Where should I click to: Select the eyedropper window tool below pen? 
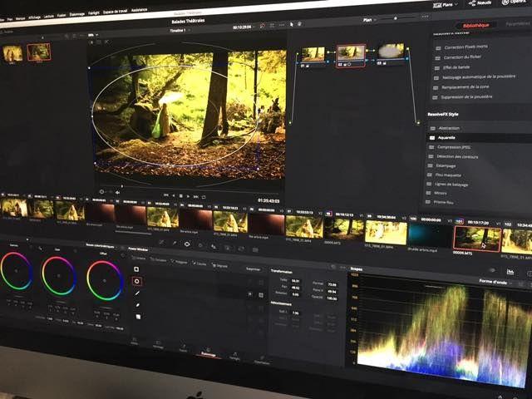(138, 305)
